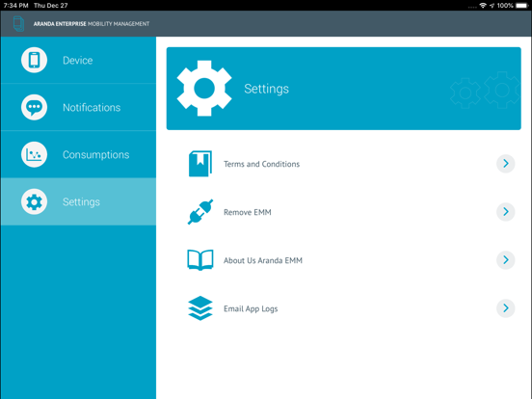Open Remove EMM via the chevron arrow
532x399 pixels.
[x=506, y=212]
